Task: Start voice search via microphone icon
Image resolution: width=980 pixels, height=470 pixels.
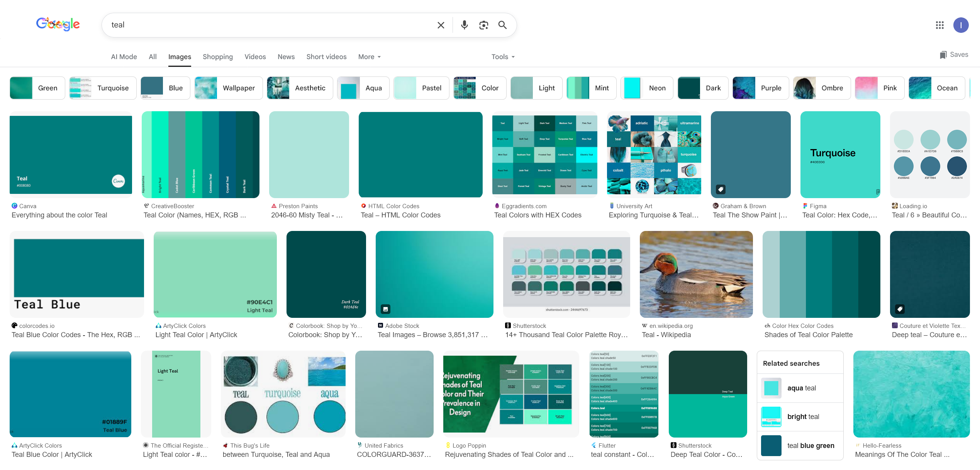Action: pyautogui.click(x=464, y=25)
